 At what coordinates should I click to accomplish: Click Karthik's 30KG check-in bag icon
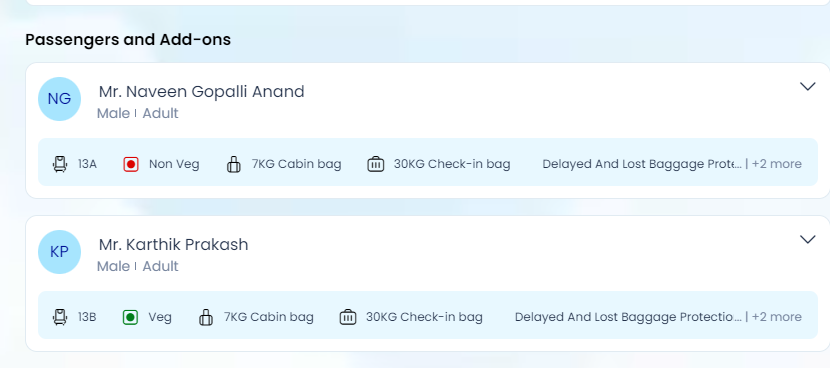tap(348, 317)
